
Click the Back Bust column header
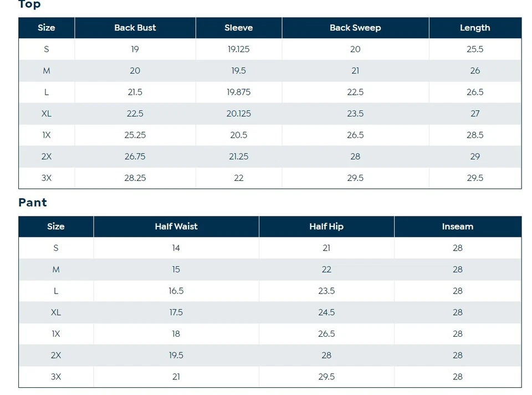point(135,28)
